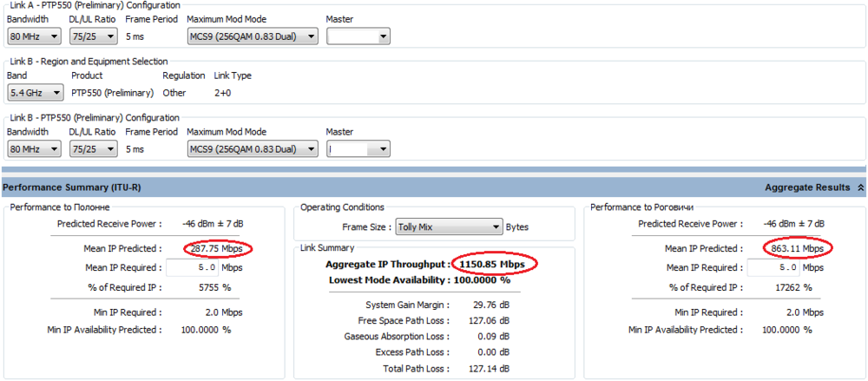Collapse panel with double-chevron icon

[860, 187]
